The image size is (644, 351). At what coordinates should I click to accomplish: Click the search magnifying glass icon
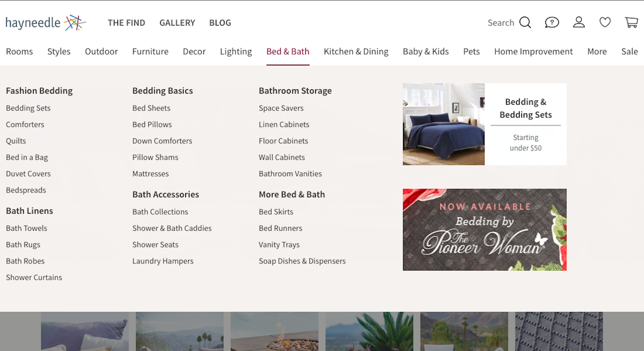coord(525,23)
